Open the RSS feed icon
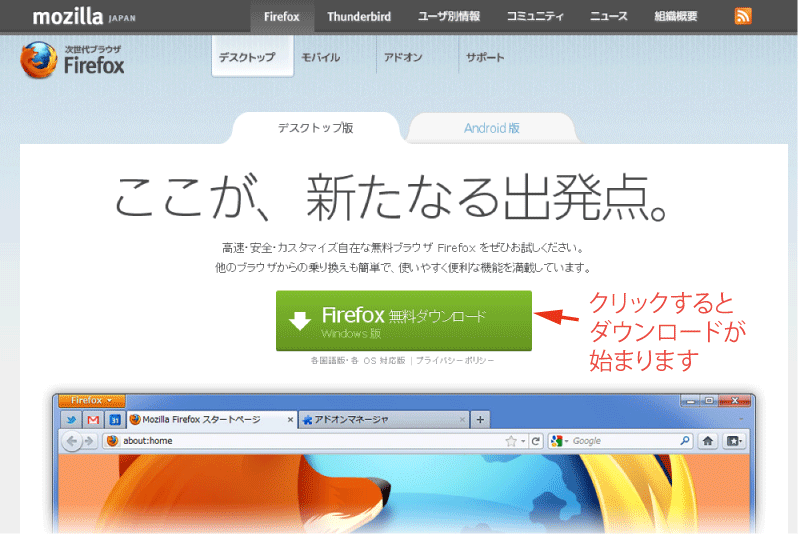 coord(743,16)
